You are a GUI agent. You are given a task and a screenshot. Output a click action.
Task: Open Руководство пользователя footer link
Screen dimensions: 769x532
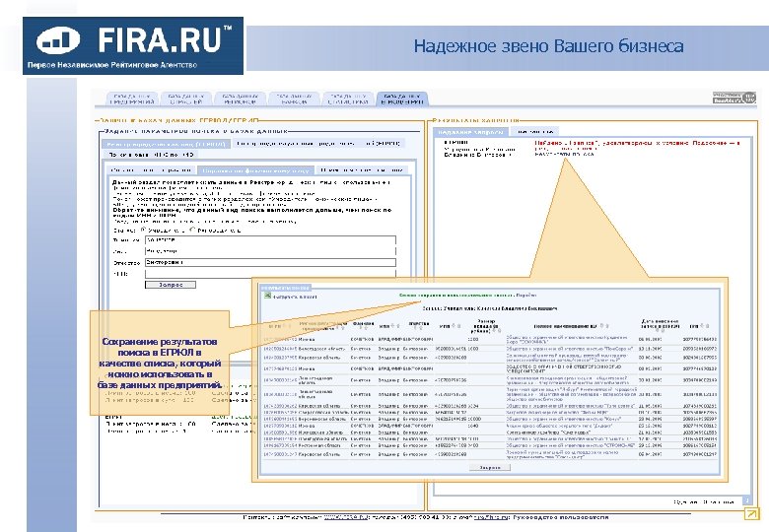click(561, 517)
